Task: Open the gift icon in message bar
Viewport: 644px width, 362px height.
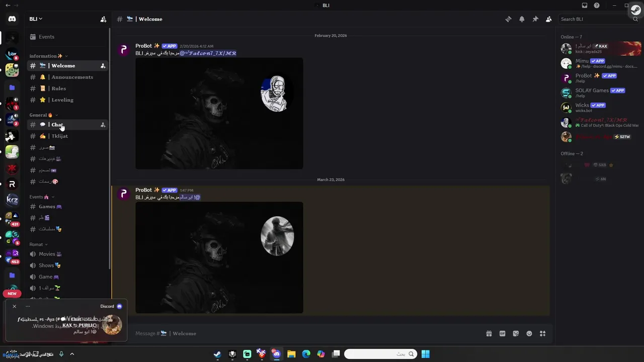Action: (x=489, y=333)
